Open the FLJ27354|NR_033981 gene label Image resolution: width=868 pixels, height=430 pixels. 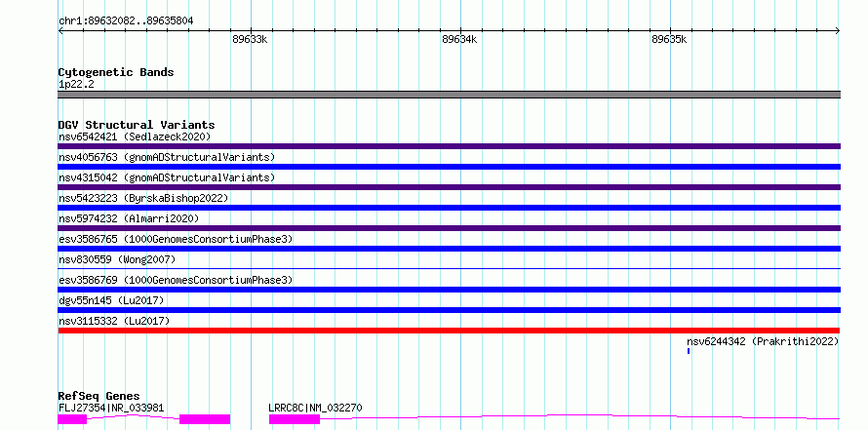[x=111, y=408]
